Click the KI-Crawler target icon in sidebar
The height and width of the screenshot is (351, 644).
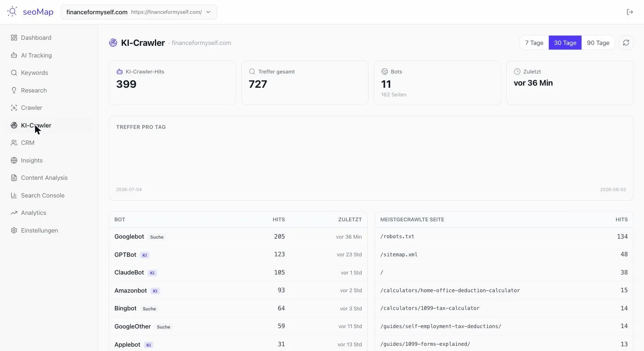pyautogui.click(x=14, y=125)
